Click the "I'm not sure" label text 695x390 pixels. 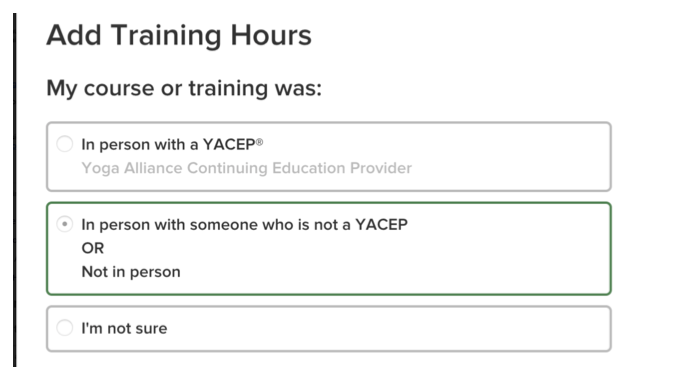[125, 328]
